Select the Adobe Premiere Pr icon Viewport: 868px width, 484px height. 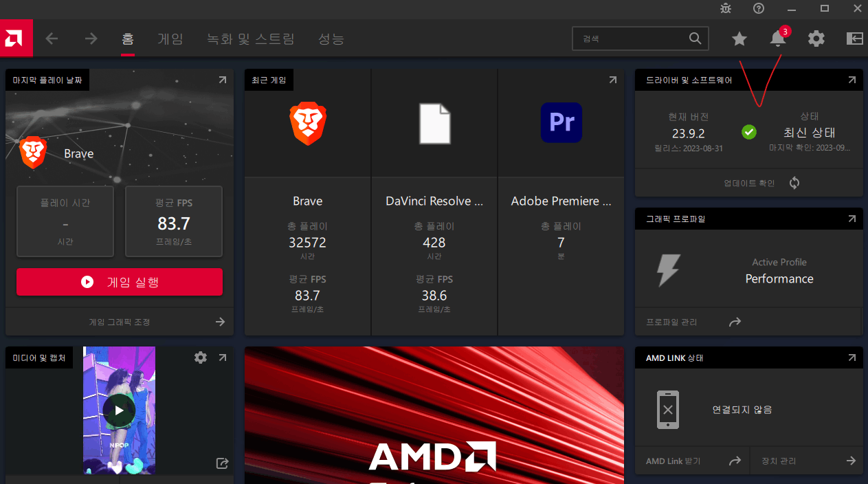[561, 122]
